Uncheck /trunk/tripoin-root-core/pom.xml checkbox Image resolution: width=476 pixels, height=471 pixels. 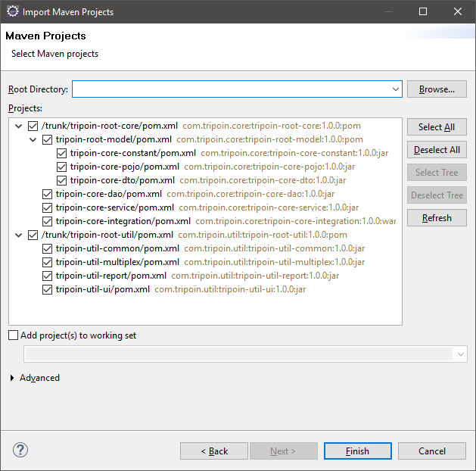33,126
